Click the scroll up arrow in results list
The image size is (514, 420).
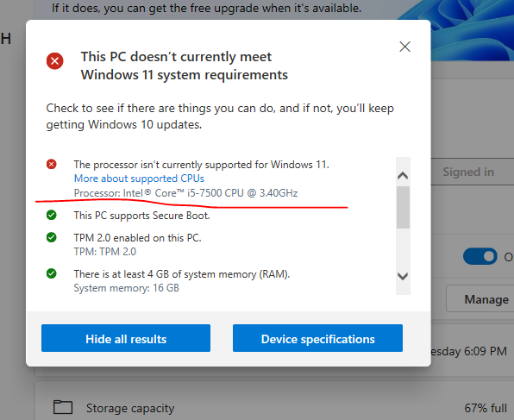(x=403, y=175)
